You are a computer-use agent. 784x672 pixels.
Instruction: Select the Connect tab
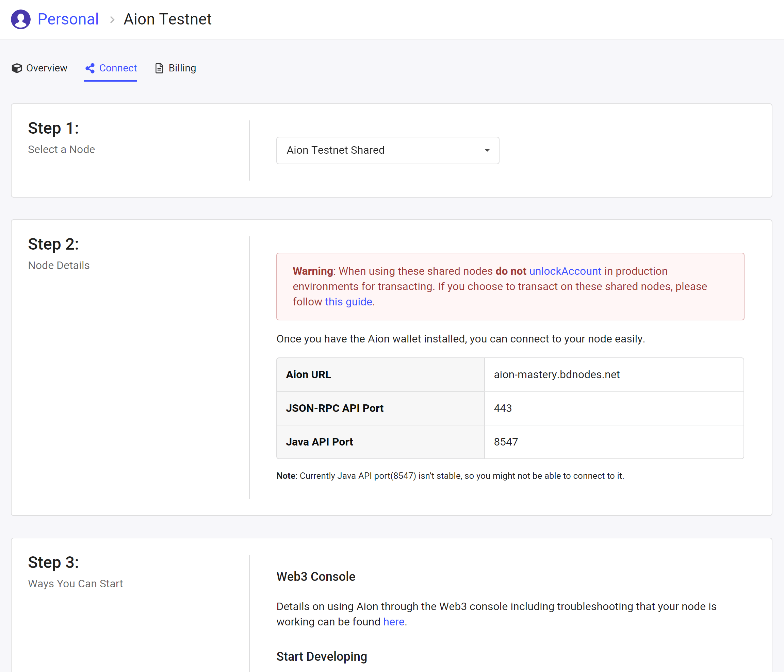pos(118,68)
